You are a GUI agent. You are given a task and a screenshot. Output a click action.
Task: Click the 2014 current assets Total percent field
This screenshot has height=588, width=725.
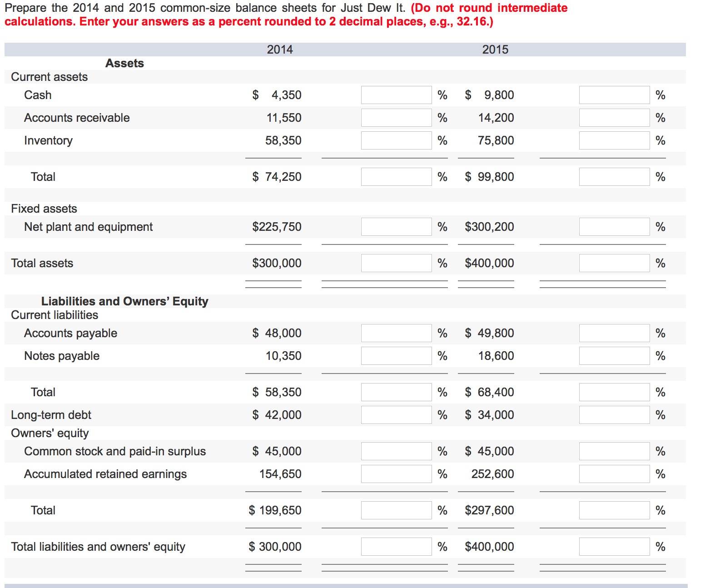coord(396,177)
